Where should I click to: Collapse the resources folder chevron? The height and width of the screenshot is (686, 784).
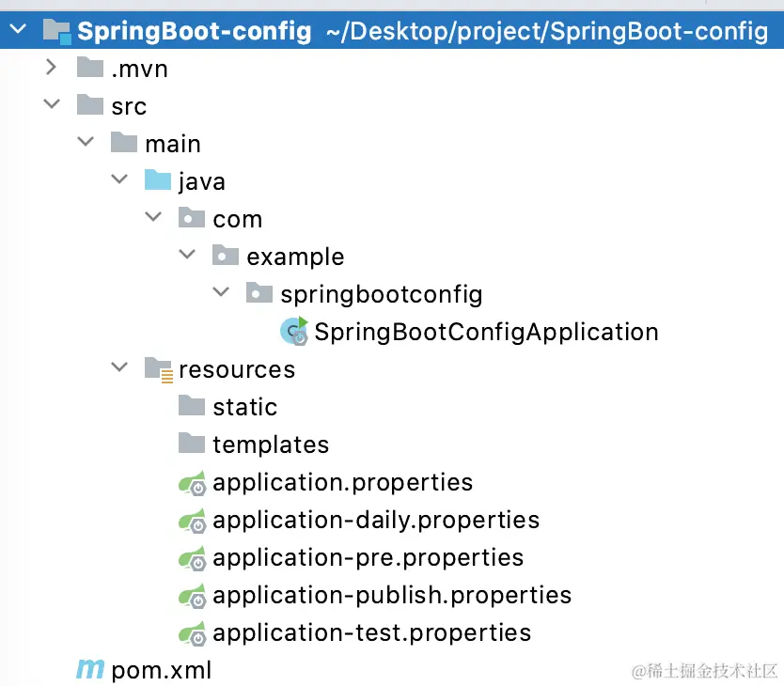pyautogui.click(x=119, y=368)
